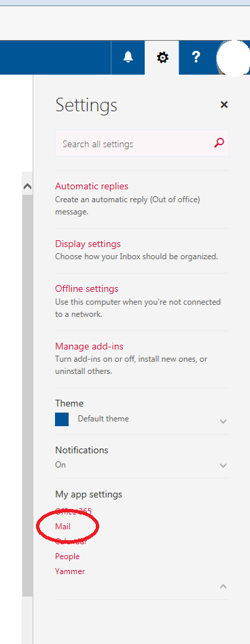Expand the Theme dropdown chevron
This screenshot has height=644, width=250.
[224, 421]
